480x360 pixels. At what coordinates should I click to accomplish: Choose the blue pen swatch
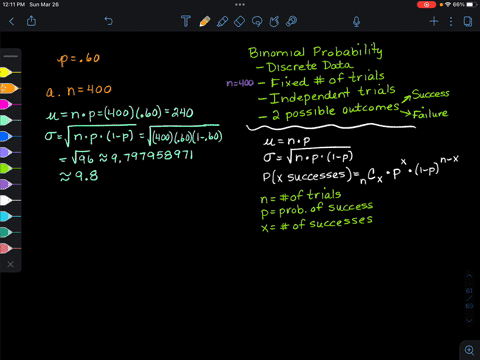[x=10, y=136]
